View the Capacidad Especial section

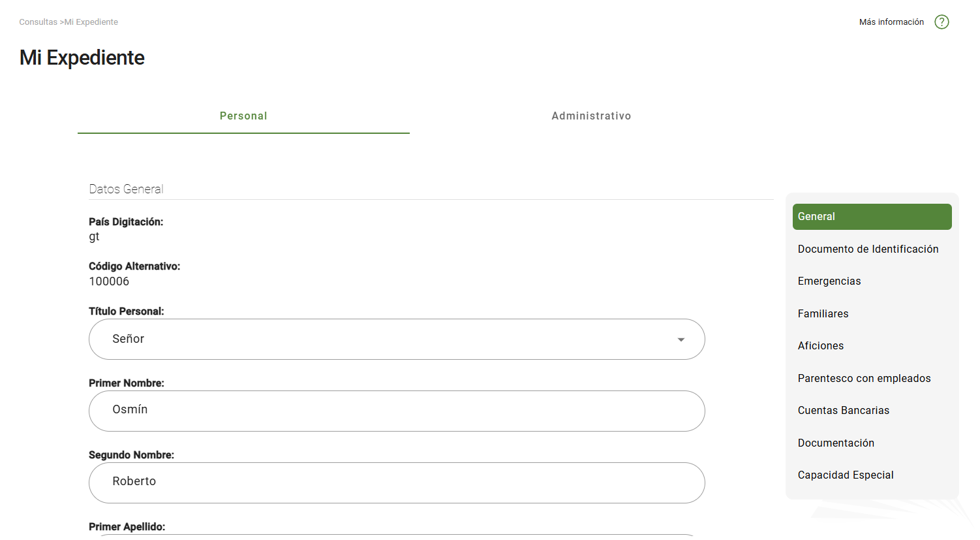pyautogui.click(x=846, y=475)
